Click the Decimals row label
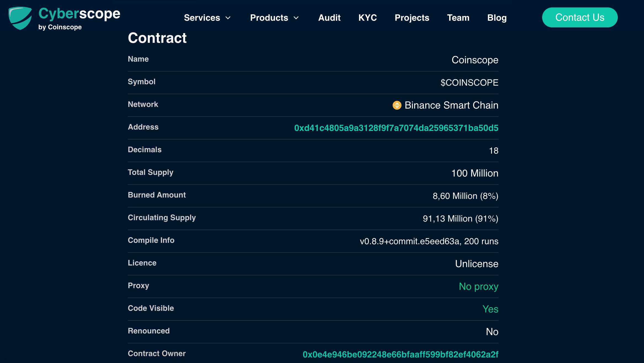 point(145,149)
